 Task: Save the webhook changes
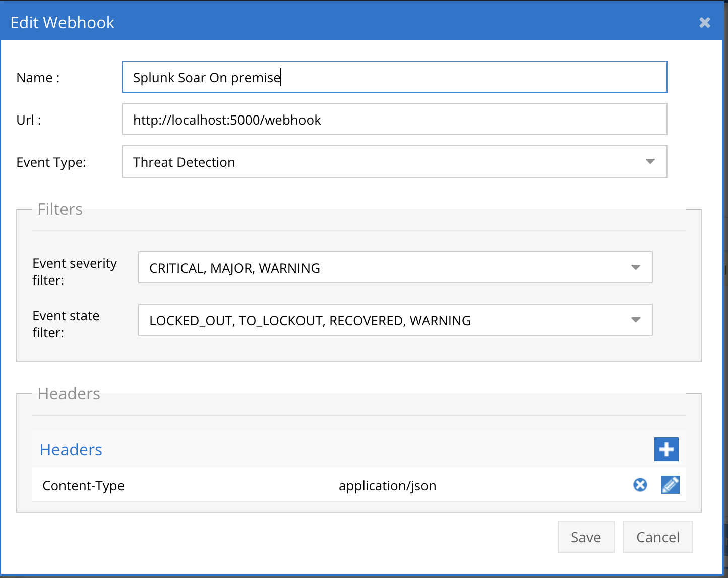[x=585, y=537]
